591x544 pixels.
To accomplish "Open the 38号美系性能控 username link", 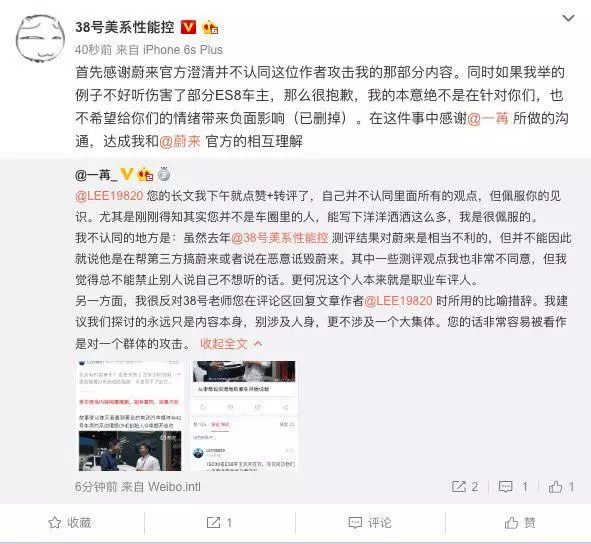I will point(125,27).
